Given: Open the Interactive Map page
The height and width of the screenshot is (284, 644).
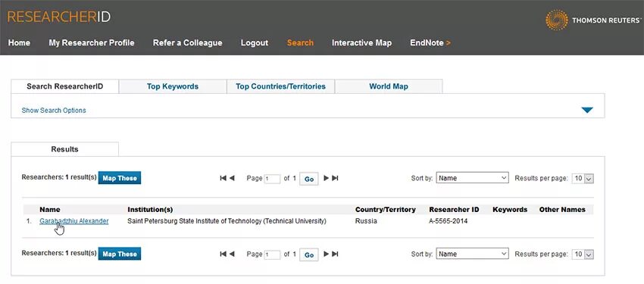Looking at the screenshot, I should click(x=362, y=42).
